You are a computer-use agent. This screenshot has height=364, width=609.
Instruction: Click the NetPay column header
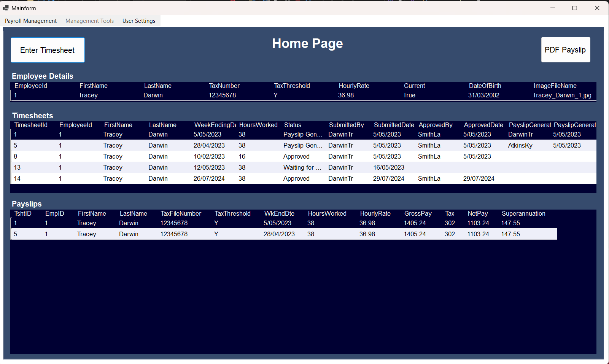477,214
